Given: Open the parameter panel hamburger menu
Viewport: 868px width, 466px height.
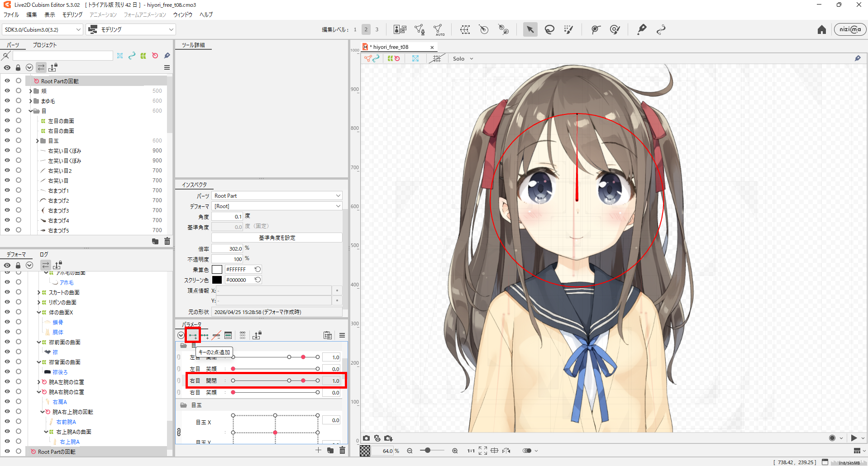Looking at the screenshot, I should point(342,335).
